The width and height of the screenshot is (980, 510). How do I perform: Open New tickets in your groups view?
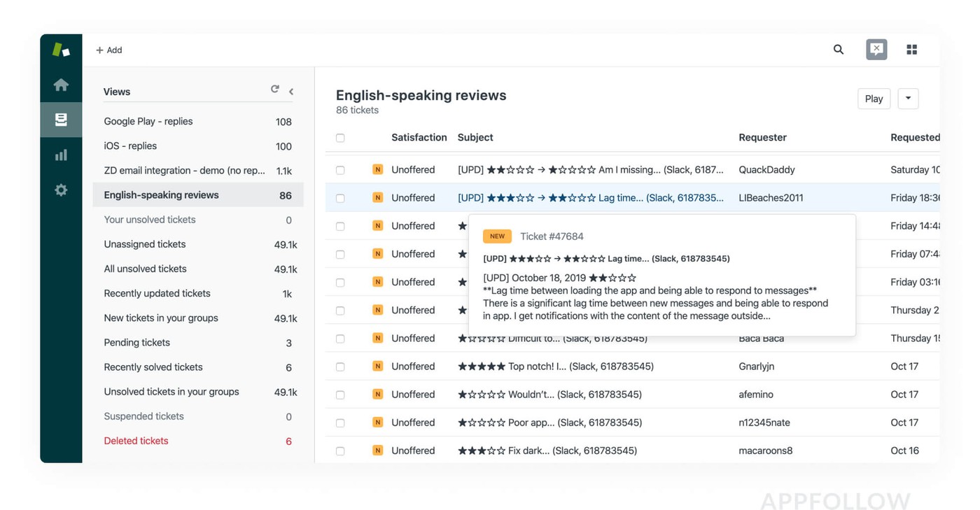tap(198, 318)
